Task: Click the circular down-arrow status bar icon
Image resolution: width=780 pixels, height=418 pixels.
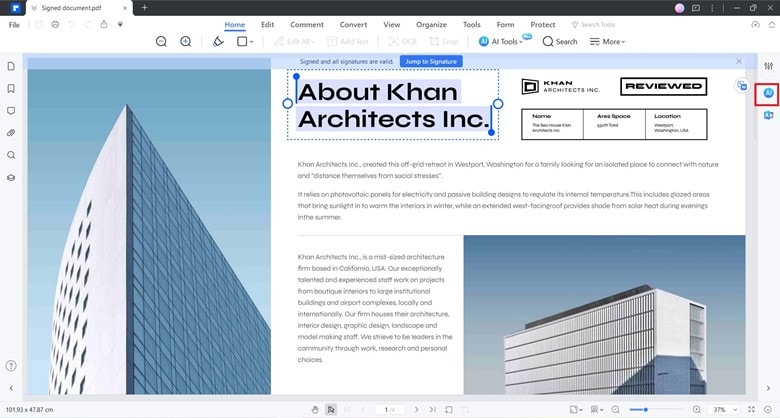Action: pos(768,410)
